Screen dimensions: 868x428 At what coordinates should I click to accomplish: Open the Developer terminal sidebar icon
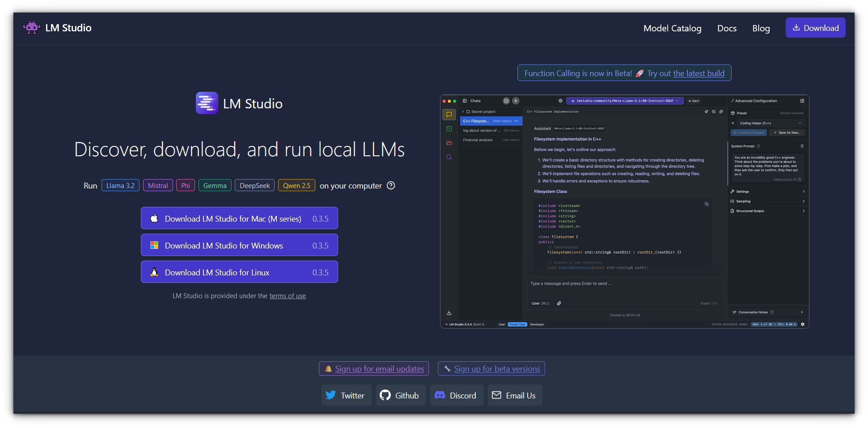click(x=449, y=129)
